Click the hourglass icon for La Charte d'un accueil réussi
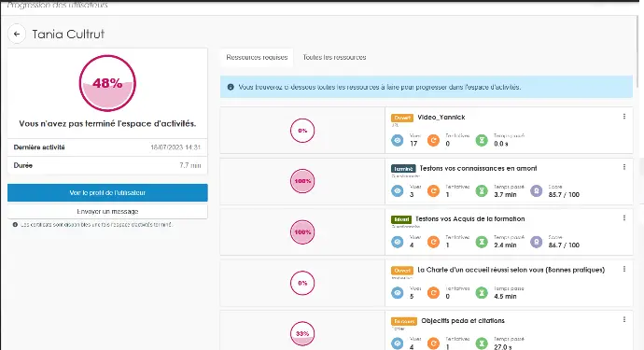 point(482,293)
